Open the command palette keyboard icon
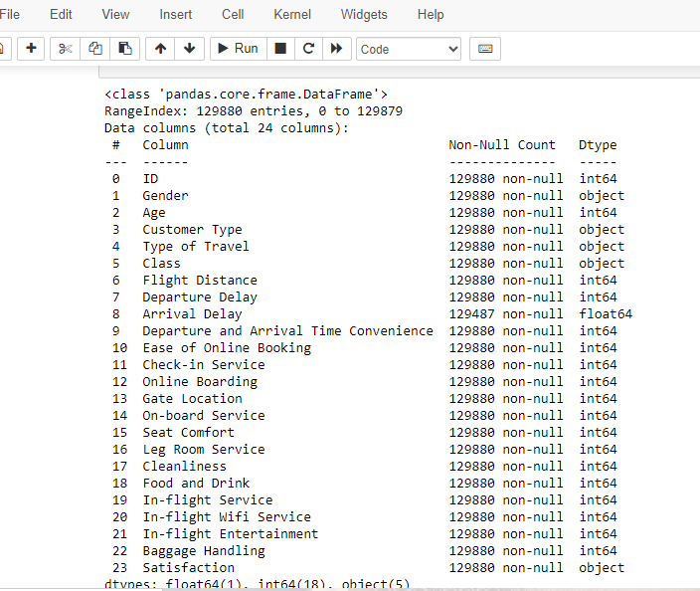This screenshot has width=700, height=591. tap(485, 48)
